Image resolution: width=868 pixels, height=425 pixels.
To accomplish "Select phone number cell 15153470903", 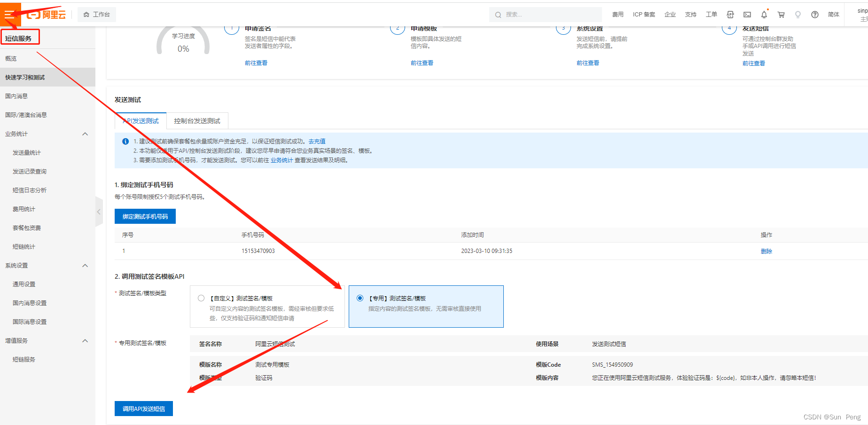I will pyautogui.click(x=258, y=251).
